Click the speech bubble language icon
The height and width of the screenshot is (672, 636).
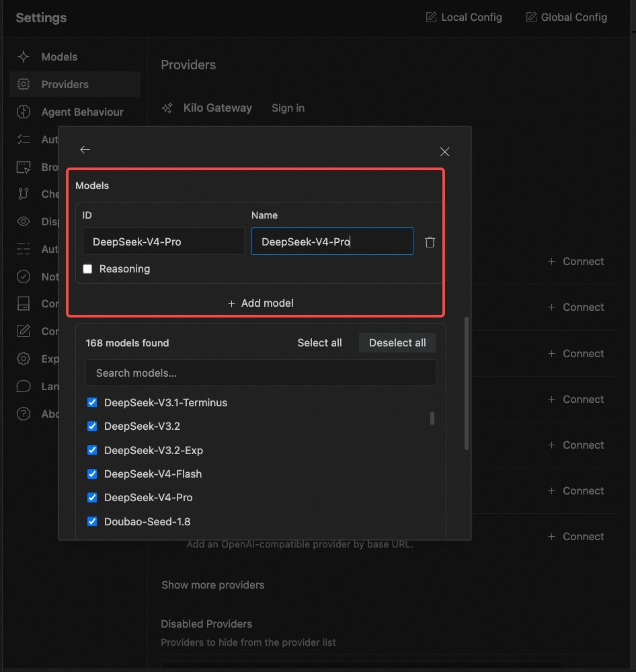point(24,386)
